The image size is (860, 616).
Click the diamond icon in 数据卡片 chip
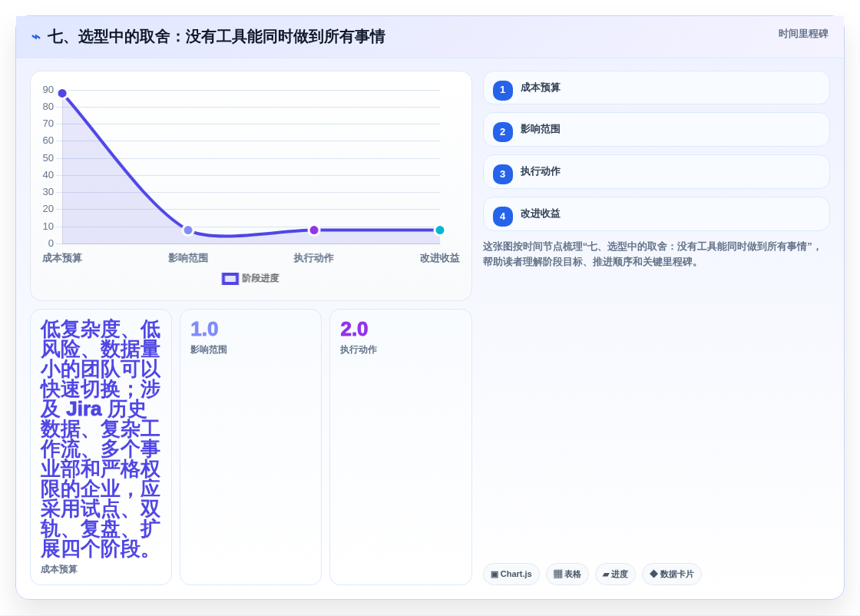pos(653,574)
